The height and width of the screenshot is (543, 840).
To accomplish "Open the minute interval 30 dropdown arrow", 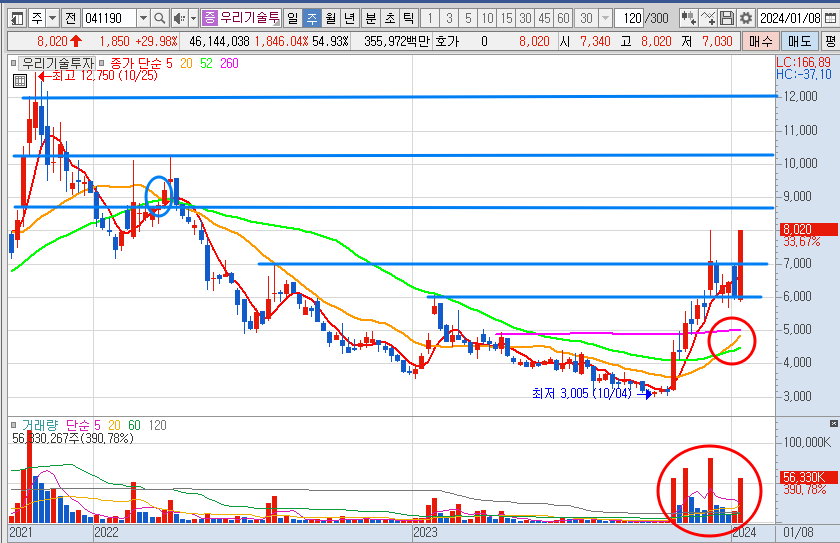I will [605, 19].
